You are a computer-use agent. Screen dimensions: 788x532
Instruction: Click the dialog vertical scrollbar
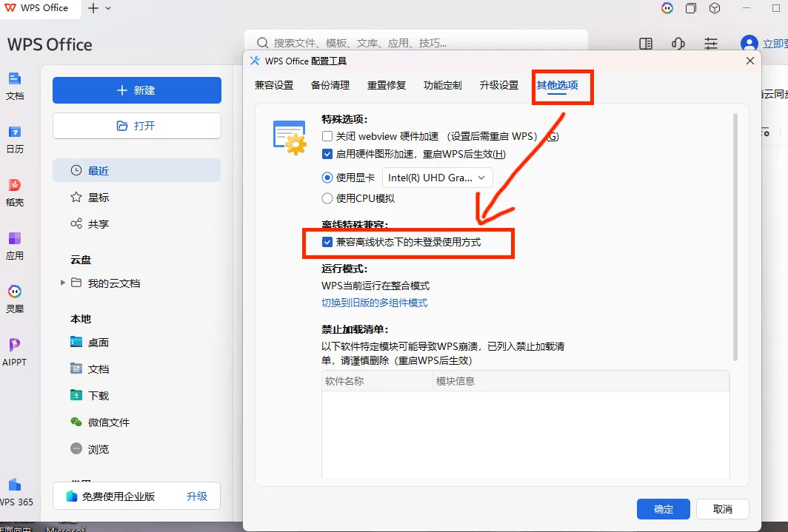tap(735, 237)
